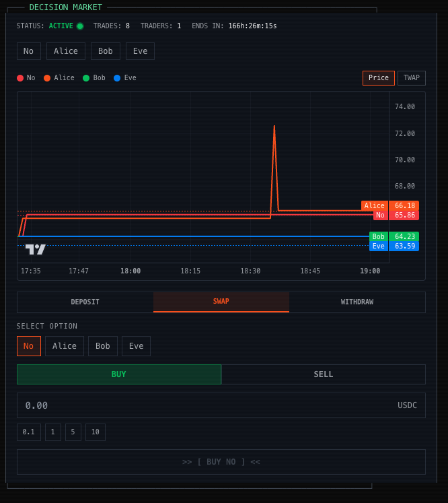Viewport: 448px width, 503px height.
Task: Click the Alice 66.18 price label
Action: 390,205
